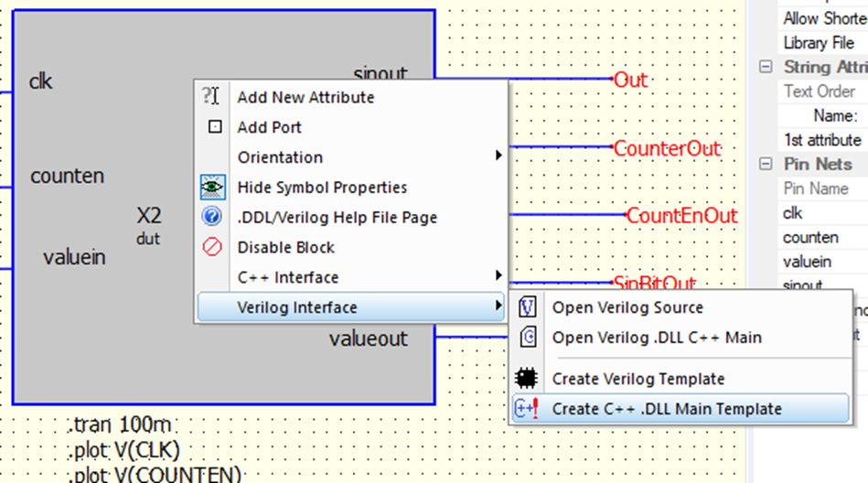Click the chip icon for Verilog Template

coord(527,379)
